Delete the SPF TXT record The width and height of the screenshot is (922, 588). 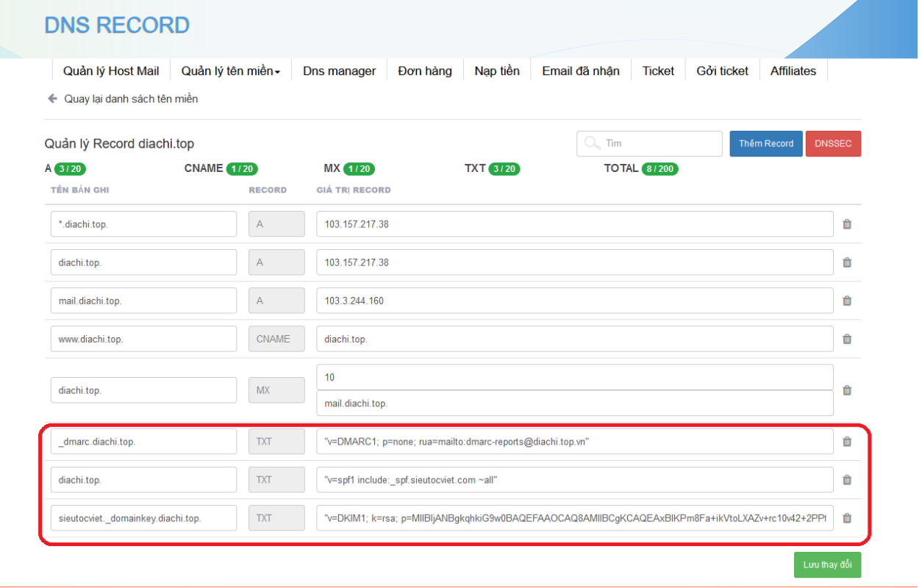point(847,480)
